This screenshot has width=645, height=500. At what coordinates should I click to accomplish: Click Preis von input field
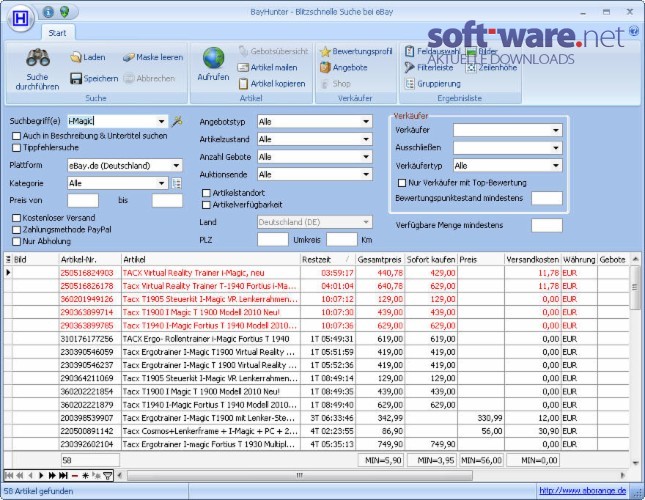click(x=83, y=201)
